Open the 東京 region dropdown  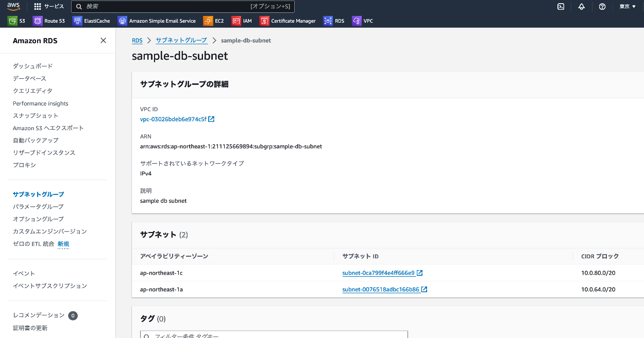627,7
